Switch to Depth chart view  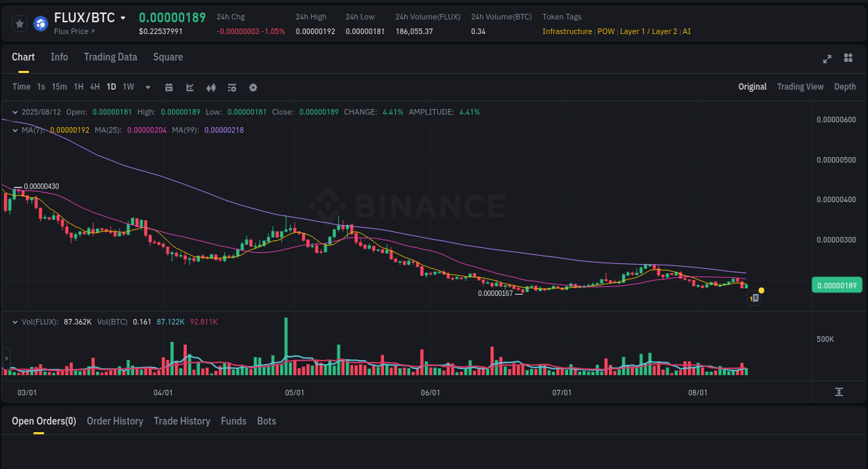(845, 87)
